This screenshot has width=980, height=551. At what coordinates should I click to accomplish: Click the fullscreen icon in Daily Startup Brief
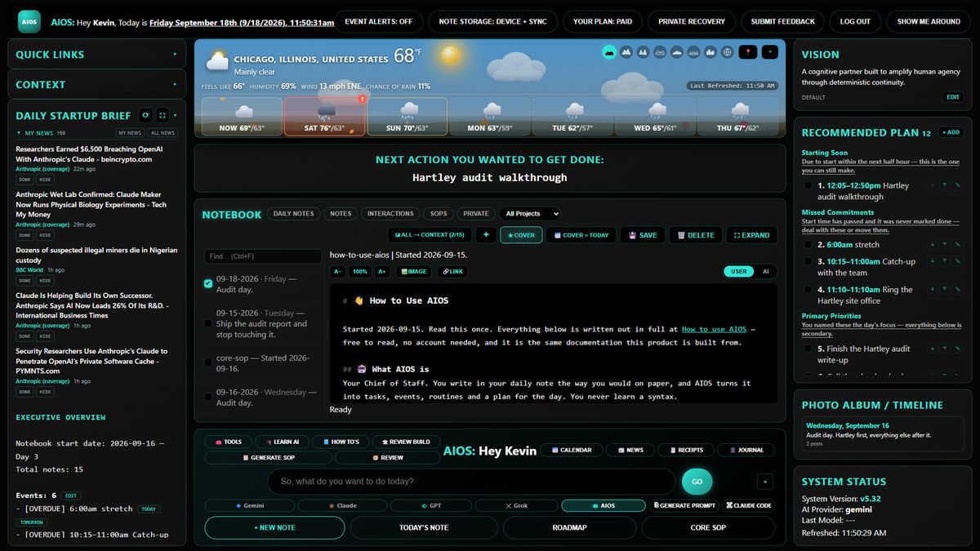(162, 115)
